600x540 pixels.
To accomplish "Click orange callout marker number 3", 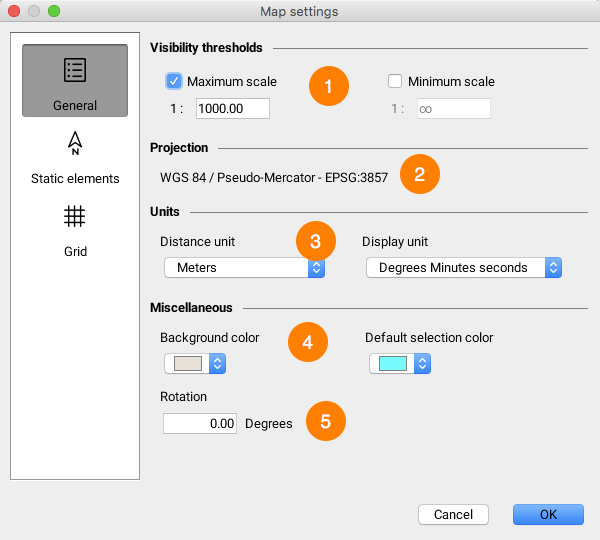I will [x=316, y=241].
